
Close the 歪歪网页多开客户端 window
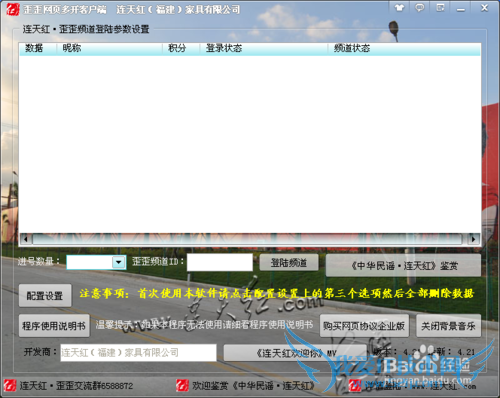(484, 8)
